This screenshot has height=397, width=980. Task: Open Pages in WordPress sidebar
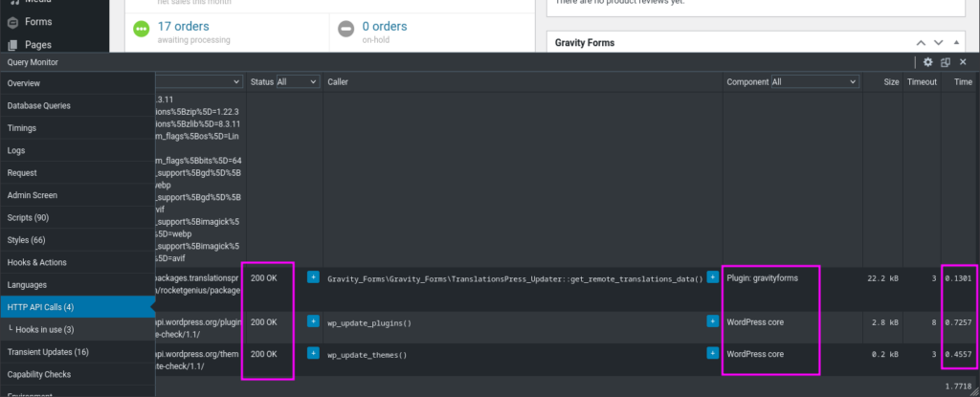pyautogui.click(x=38, y=45)
